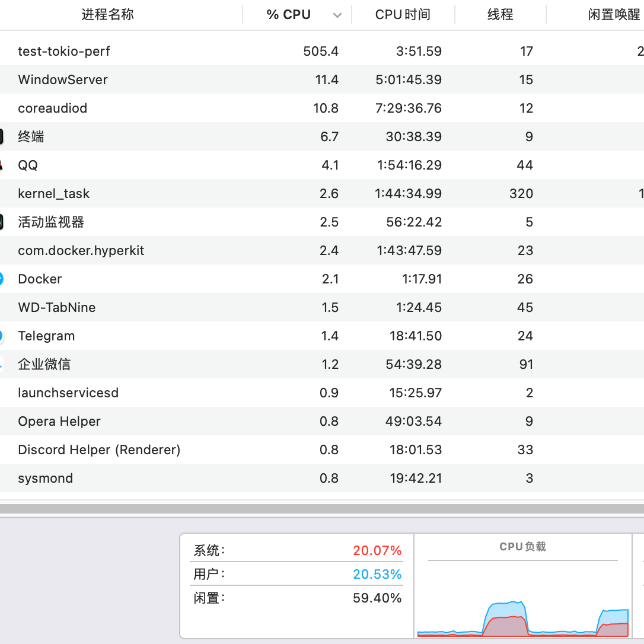This screenshot has height=644, width=644.
Task: Click 企业微信 thread count 91
Action: 526,364
